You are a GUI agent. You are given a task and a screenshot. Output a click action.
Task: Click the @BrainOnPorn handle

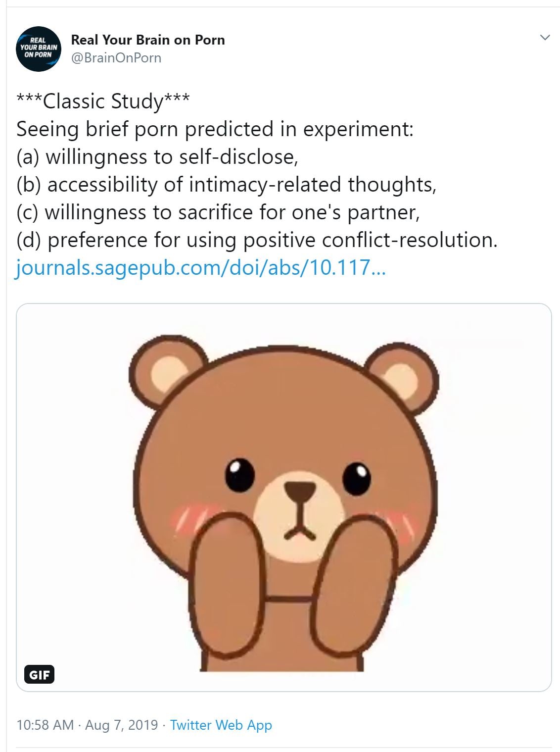click(116, 58)
